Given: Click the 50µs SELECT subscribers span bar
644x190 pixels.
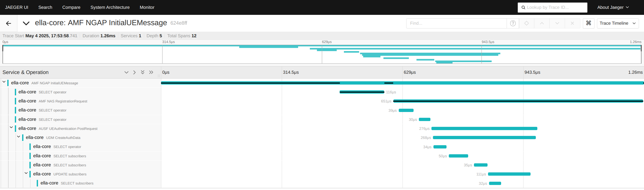Looking at the screenshot, I should point(458,156).
